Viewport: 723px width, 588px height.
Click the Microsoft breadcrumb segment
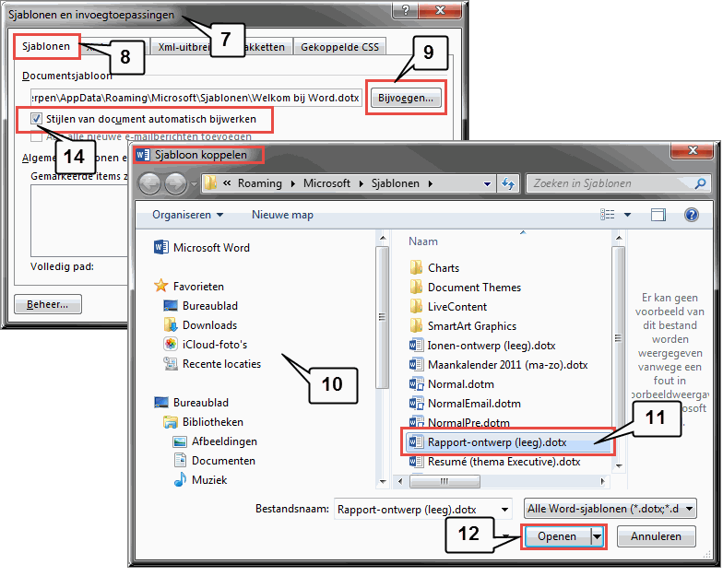326,183
